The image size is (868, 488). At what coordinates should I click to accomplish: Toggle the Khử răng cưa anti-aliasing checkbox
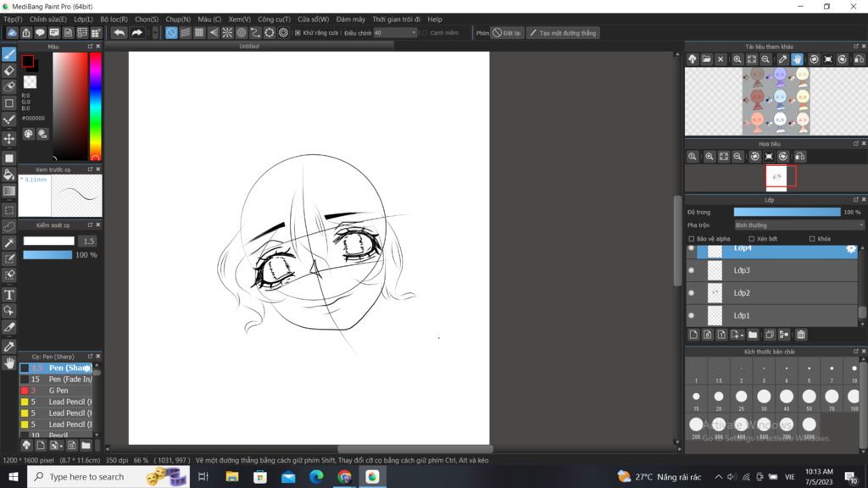(298, 33)
